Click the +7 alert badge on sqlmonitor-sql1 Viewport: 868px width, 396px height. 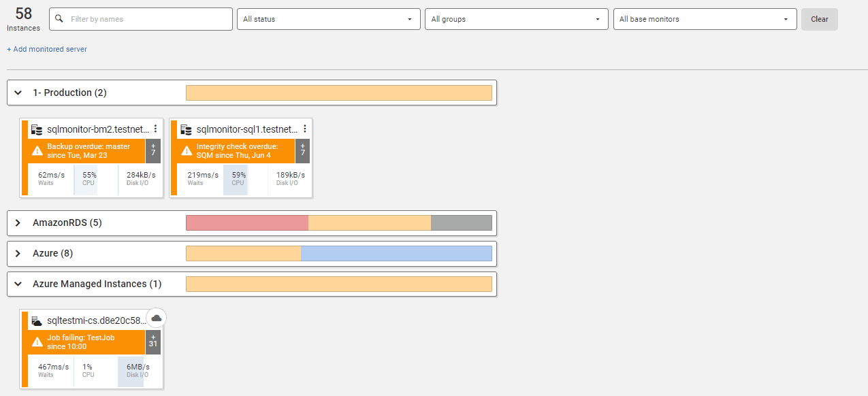302,150
